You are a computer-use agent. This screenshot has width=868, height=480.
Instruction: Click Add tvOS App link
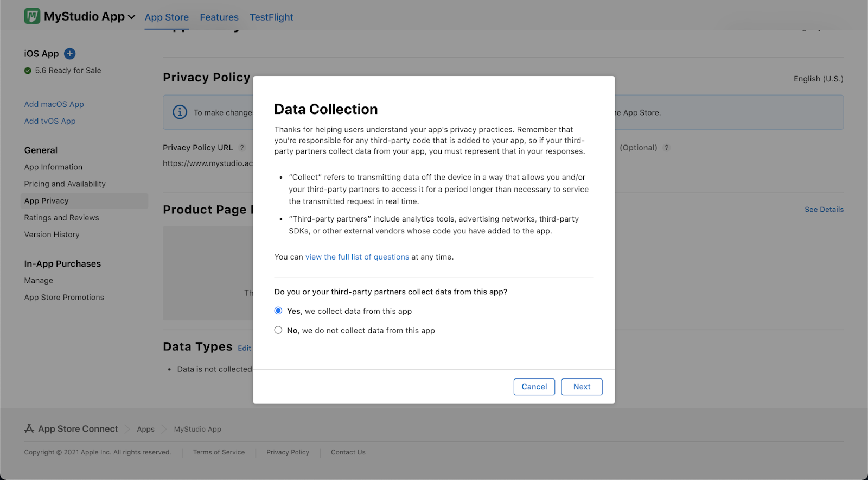[50, 121]
